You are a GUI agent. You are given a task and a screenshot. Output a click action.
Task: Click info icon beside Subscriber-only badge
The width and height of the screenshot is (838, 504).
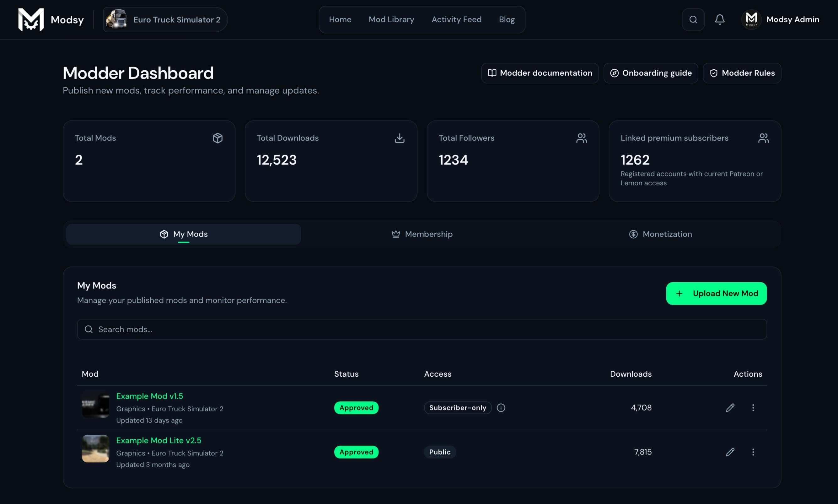pyautogui.click(x=501, y=407)
